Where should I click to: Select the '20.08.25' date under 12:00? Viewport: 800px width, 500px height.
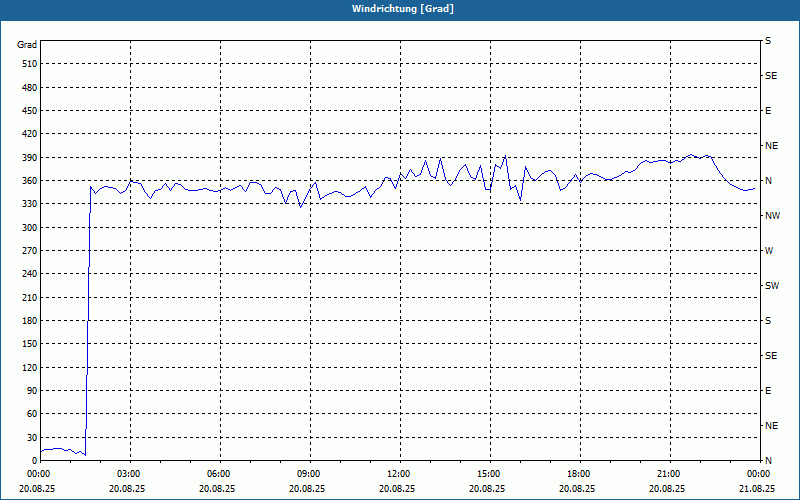tap(397, 488)
